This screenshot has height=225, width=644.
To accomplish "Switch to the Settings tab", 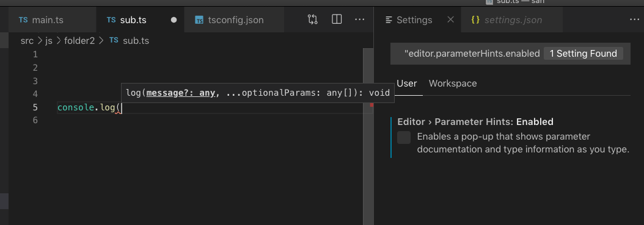I will (x=418, y=20).
